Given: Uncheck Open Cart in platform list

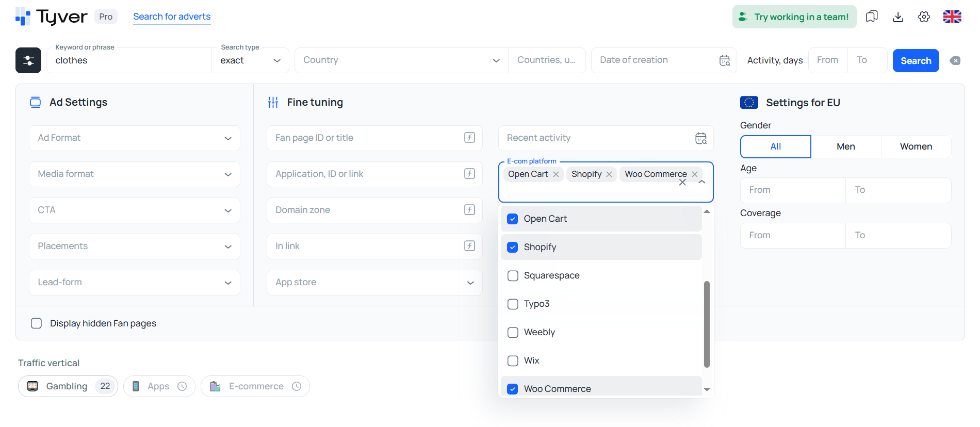Looking at the screenshot, I should coord(513,219).
